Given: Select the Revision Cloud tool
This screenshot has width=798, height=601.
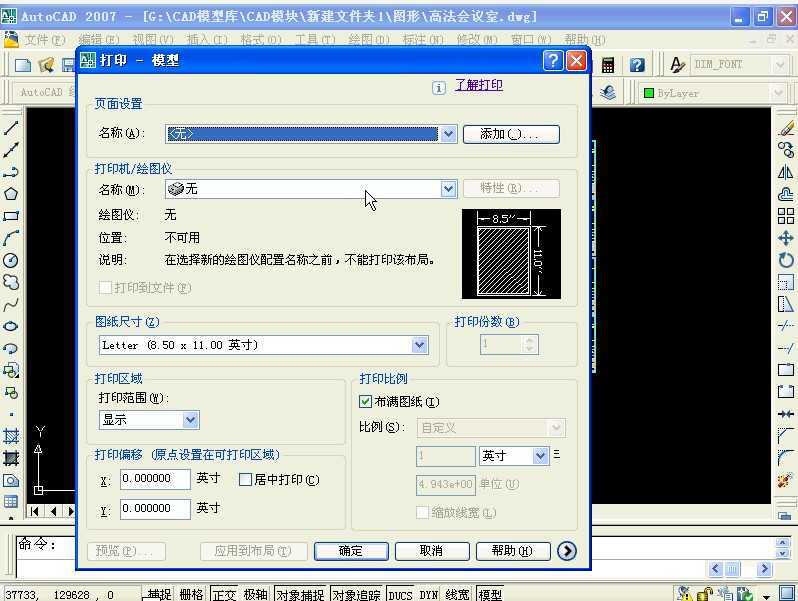Looking at the screenshot, I should point(11,282).
